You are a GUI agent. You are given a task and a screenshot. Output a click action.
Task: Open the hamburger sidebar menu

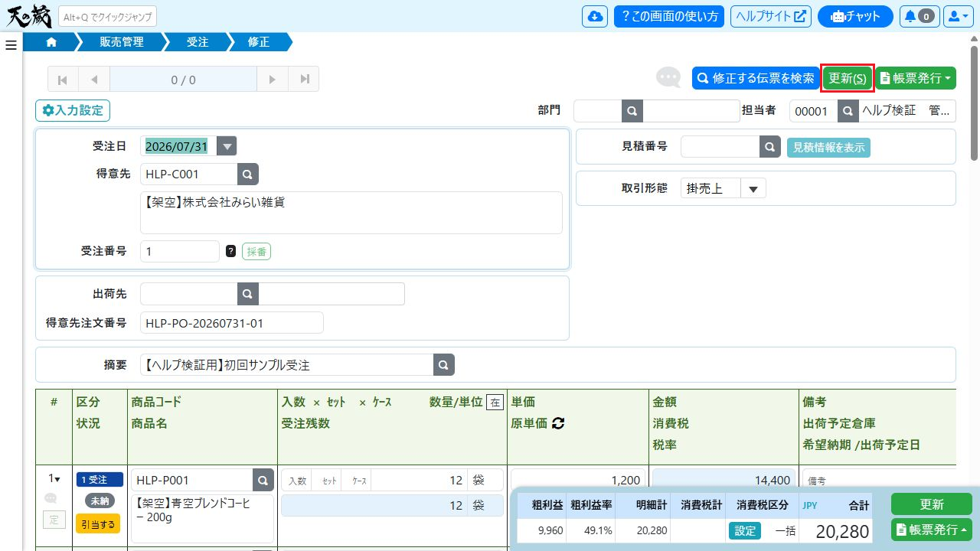click(x=11, y=45)
